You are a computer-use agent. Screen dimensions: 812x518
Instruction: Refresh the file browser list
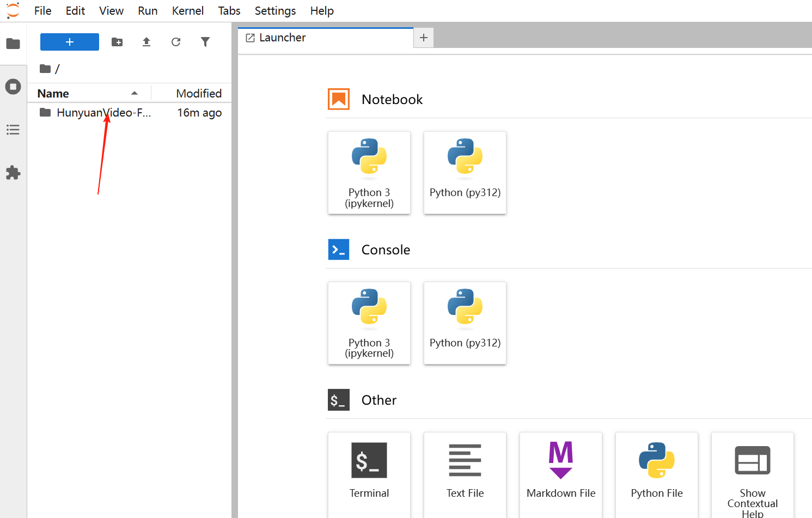click(x=176, y=42)
